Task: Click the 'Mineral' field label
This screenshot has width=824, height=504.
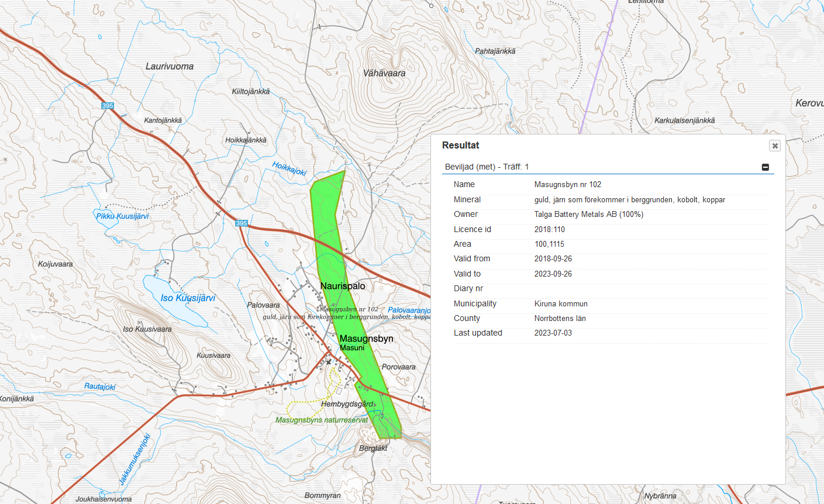Action: [x=467, y=199]
